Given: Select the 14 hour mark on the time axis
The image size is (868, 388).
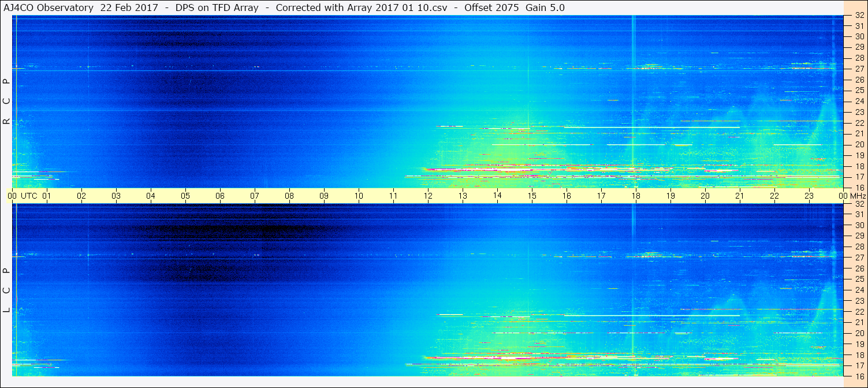Looking at the screenshot, I should click(497, 195).
